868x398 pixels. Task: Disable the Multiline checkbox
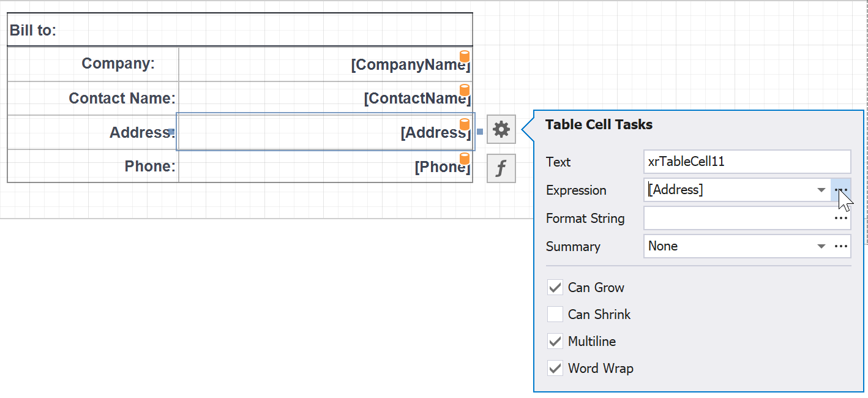(x=555, y=341)
